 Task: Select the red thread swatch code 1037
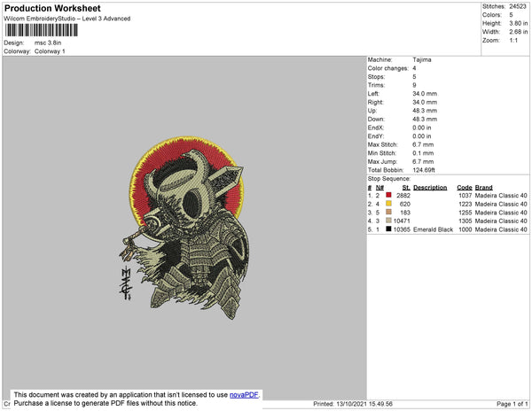389,195
